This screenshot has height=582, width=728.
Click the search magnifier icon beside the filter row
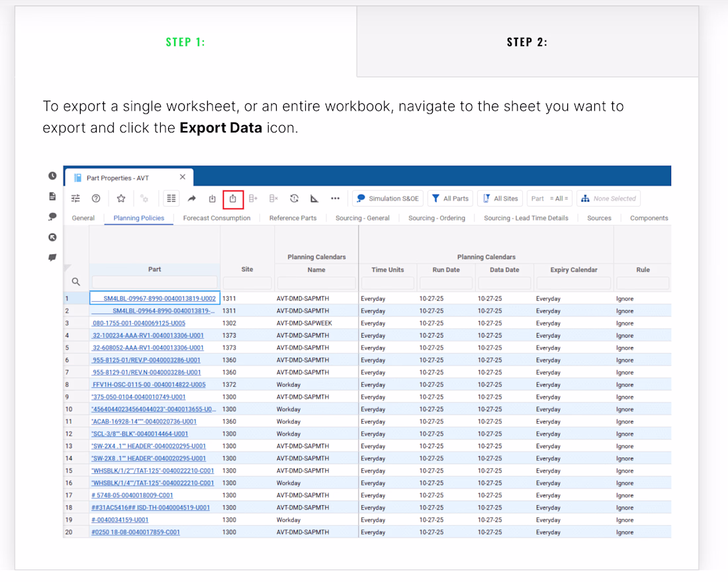point(75,281)
